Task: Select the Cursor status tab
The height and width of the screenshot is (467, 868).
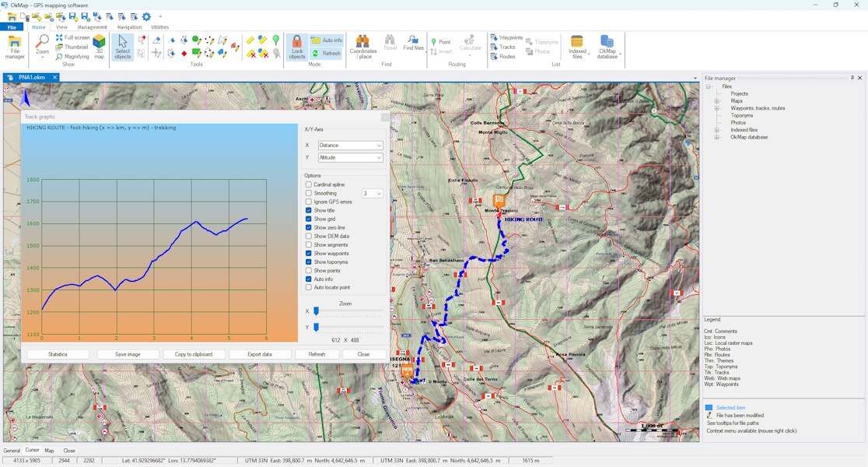Action: pos(32,451)
